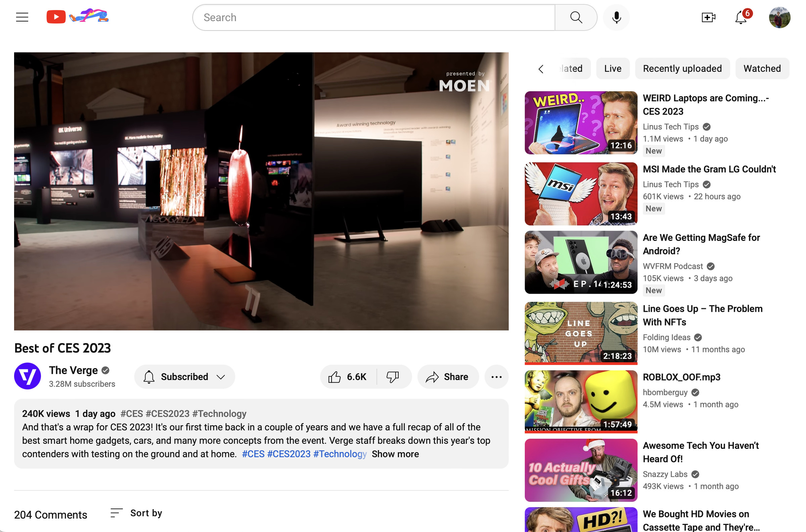Open 'Awesome Tech You Haven't Heard Of!' title

701,452
